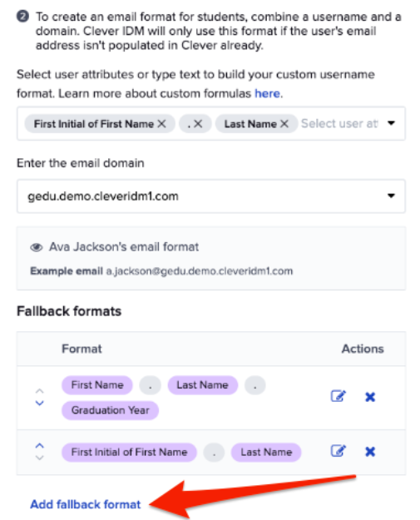This screenshot has height=520, width=420.
Task: Remove the period separator tag
Action: click(x=198, y=124)
